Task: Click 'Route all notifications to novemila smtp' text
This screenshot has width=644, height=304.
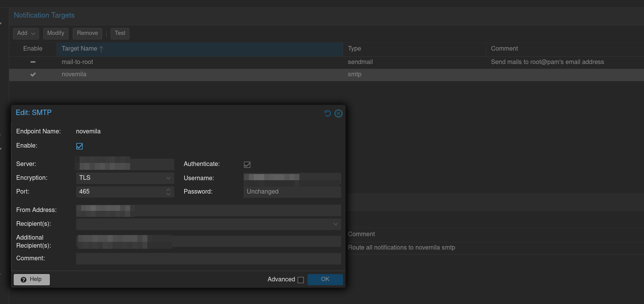Action: (x=402, y=248)
